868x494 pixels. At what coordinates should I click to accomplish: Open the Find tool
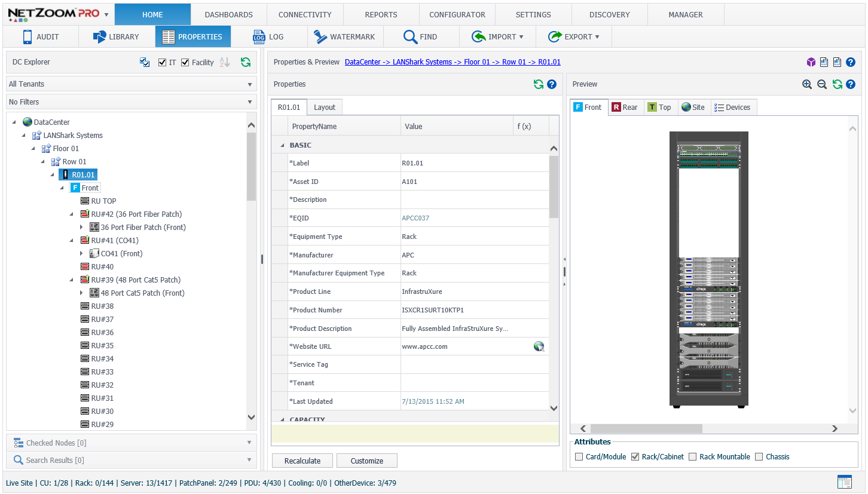pyautogui.click(x=421, y=37)
